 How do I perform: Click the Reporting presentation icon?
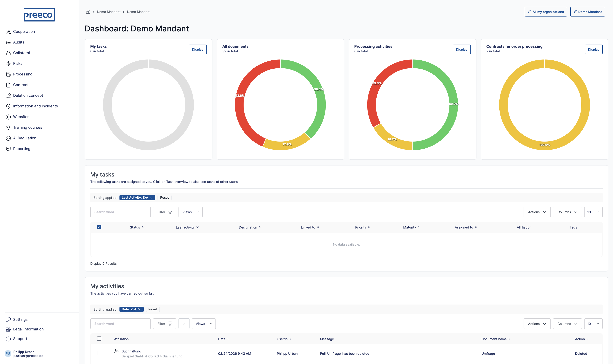8,149
